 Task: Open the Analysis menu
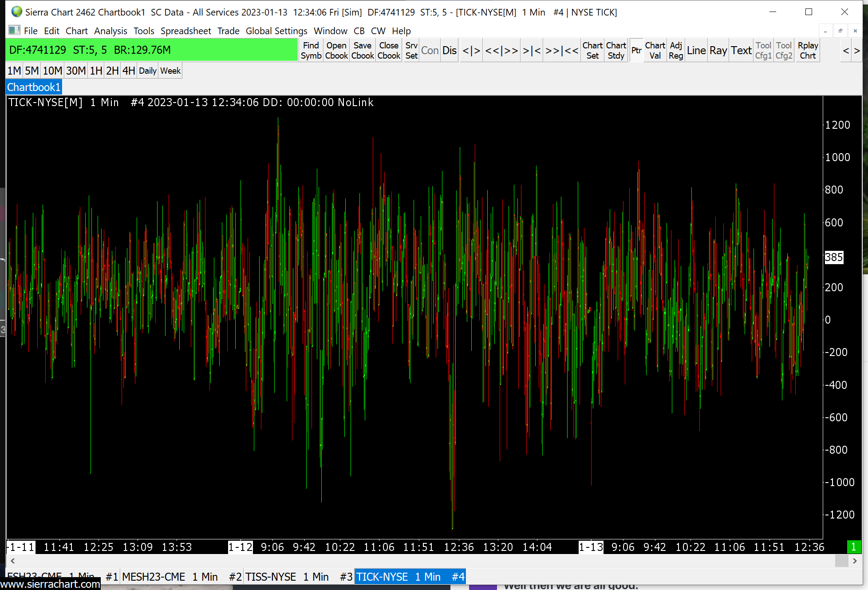coord(110,31)
